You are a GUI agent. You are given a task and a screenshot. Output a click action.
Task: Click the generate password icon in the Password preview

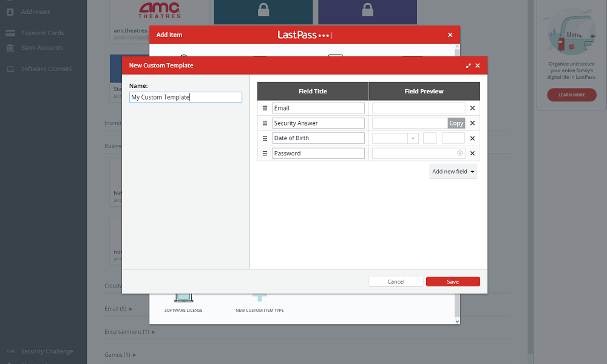pos(460,153)
